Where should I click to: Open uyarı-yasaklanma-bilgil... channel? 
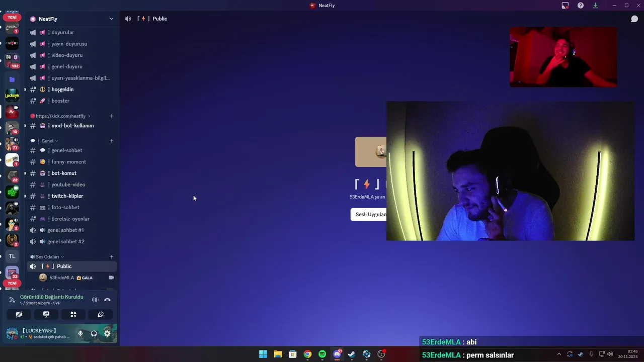pyautogui.click(x=71, y=78)
